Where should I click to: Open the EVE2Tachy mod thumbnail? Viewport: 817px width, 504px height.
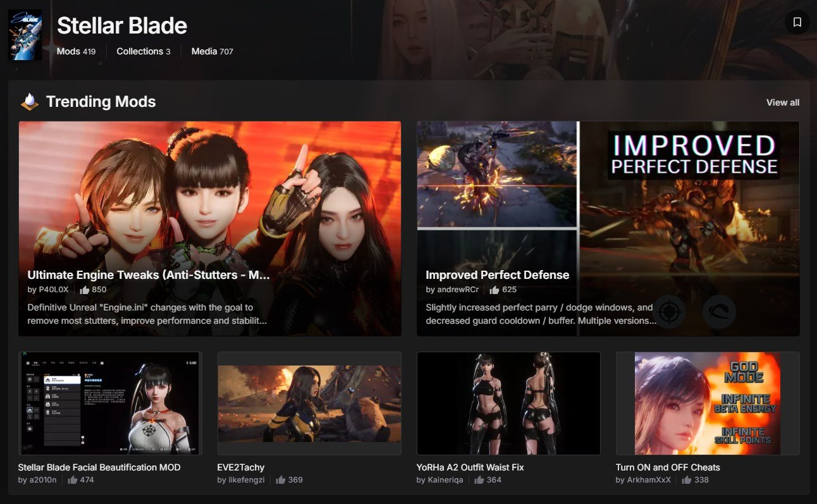[x=309, y=403]
